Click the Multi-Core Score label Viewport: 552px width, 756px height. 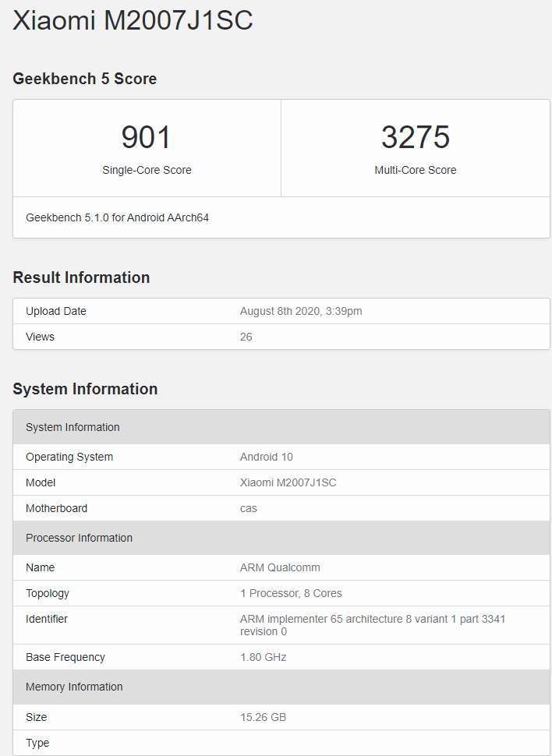416,170
